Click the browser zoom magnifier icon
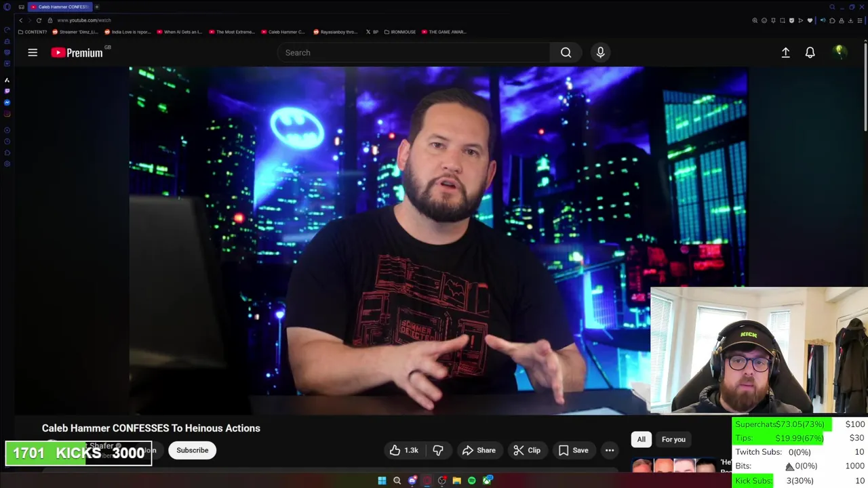This screenshot has width=868, height=488. coord(755,20)
